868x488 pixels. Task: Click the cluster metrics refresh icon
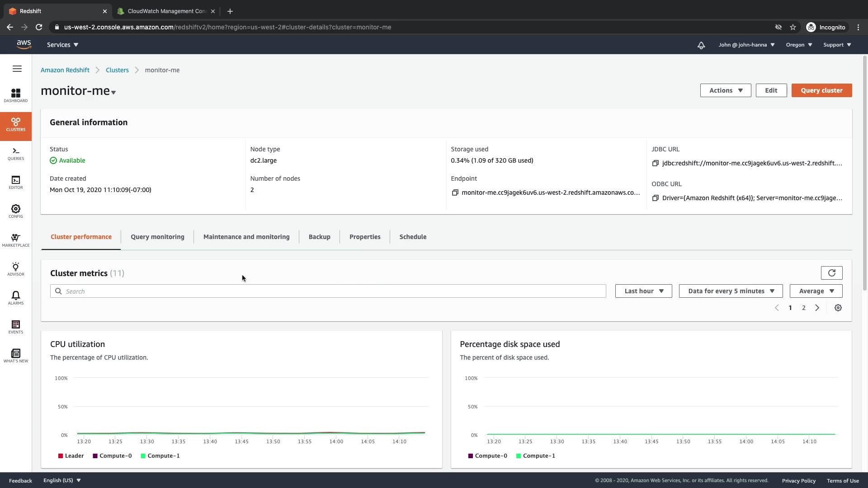click(x=831, y=273)
